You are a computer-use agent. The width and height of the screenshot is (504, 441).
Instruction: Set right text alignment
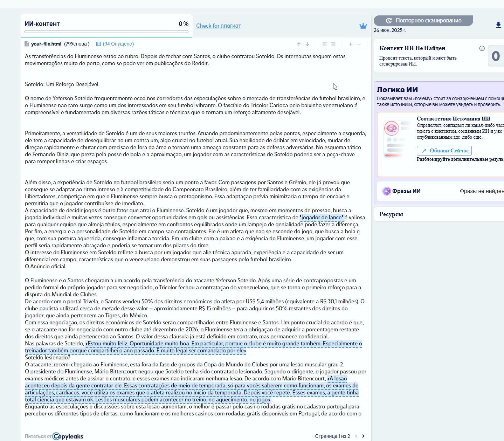[333, 44]
